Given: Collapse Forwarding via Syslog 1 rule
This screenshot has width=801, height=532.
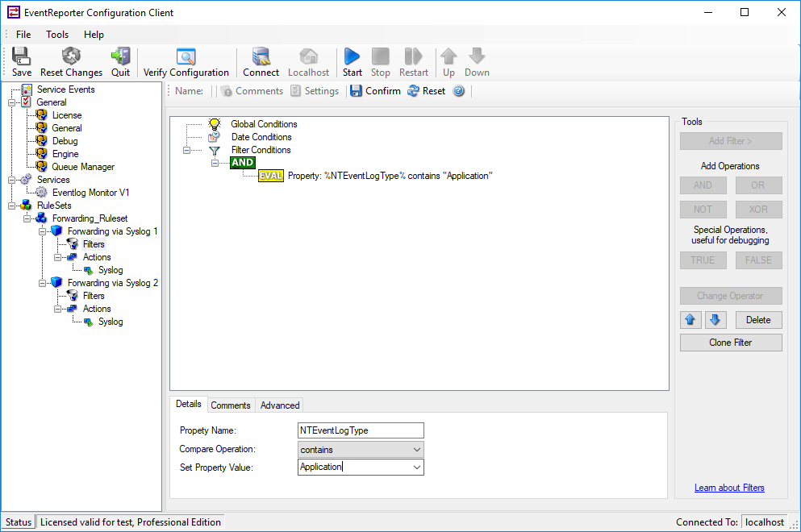Looking at the screenshot, I should (43, 231).
